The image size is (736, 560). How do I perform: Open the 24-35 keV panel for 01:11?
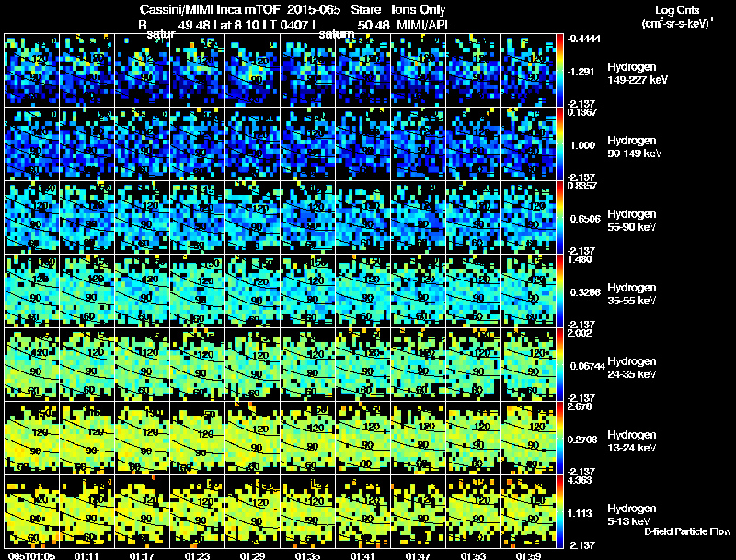click(x=86, y=364)
